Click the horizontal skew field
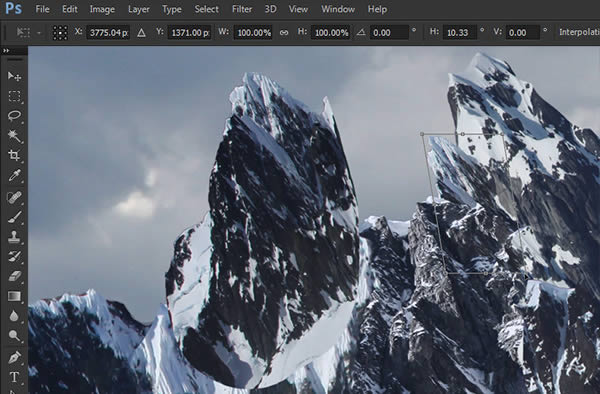 460,33
